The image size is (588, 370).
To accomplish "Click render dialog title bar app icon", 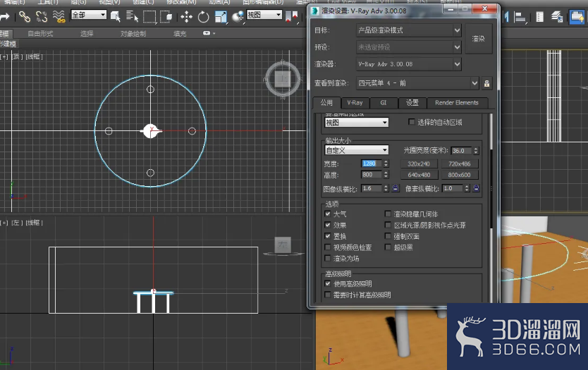I will pos(314,11).
